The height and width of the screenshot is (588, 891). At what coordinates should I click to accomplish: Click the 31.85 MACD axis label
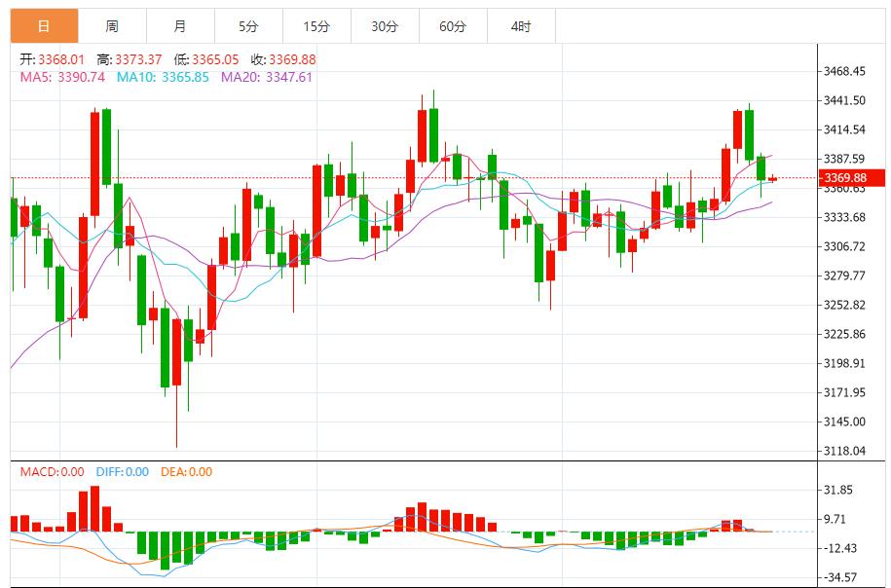[x=837, y=490]
